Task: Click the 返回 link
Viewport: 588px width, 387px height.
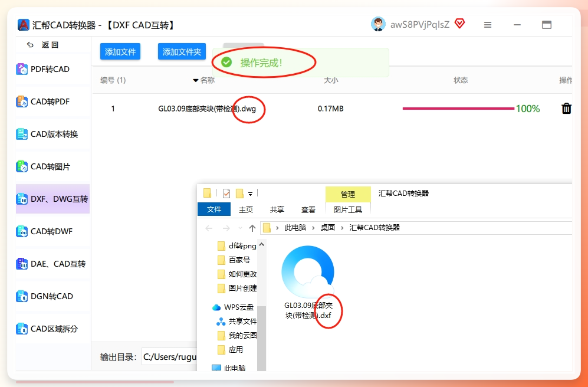Action: point(50,45)
